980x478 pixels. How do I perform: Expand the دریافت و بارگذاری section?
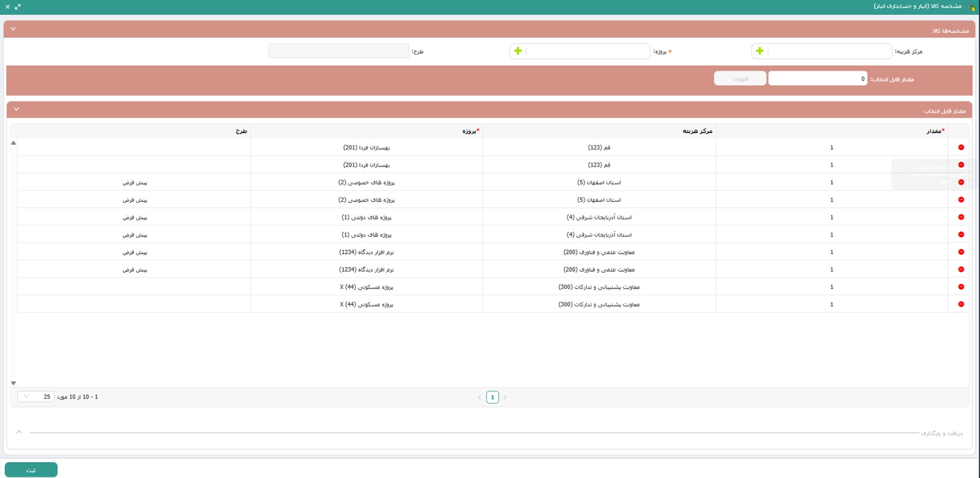(x=19, y=432)
